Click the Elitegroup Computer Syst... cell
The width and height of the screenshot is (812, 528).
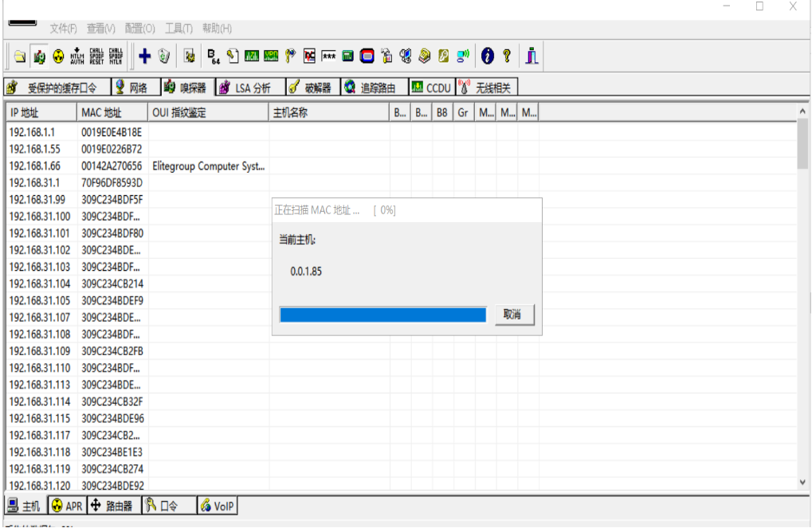tap(208, 166)
